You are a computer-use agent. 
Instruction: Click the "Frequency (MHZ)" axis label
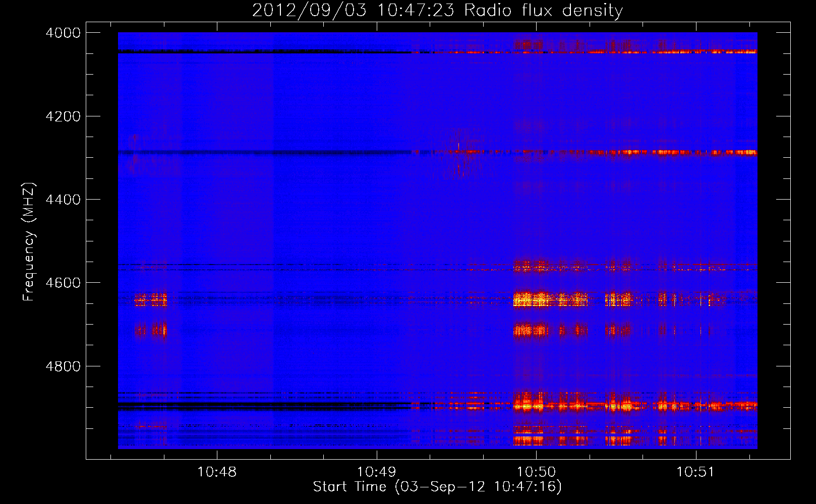pos(29,242)
